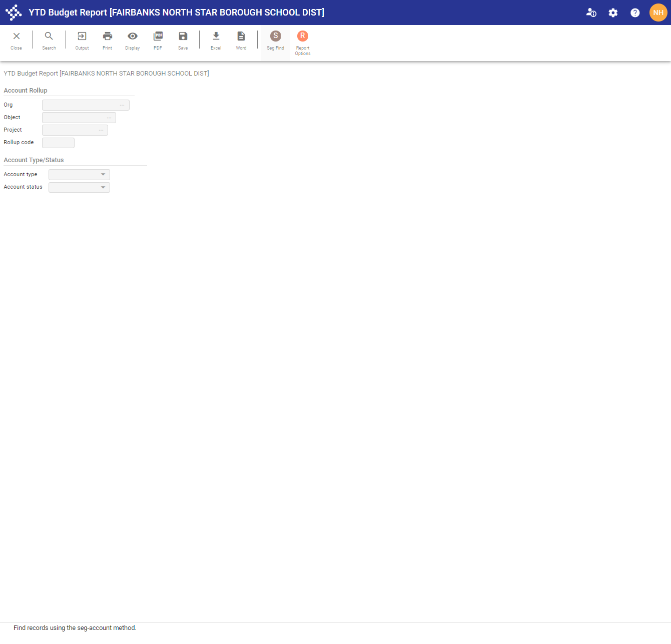This screenshot has width=671, height=644.
Task: Open the Object field lookup ellipsis
Action: click(x=109, y=118)
